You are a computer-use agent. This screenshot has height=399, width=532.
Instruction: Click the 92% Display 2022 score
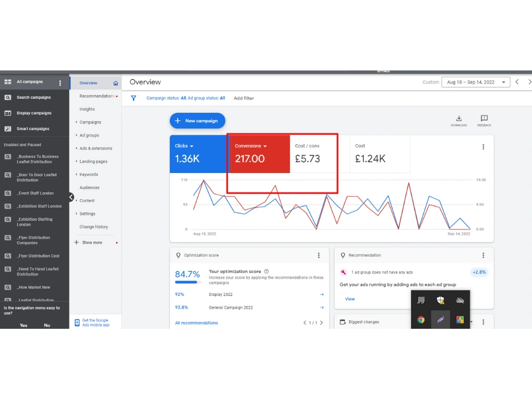tap(179, 295)
